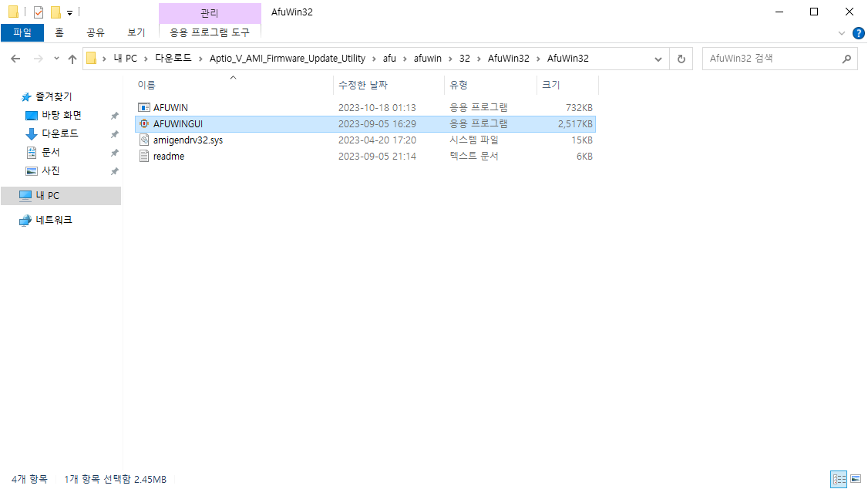Image resolution: width=868 pixels, height=489 pixels.
Task: Open 사진 in the navigation pane
Action: [x=50, y=170]
